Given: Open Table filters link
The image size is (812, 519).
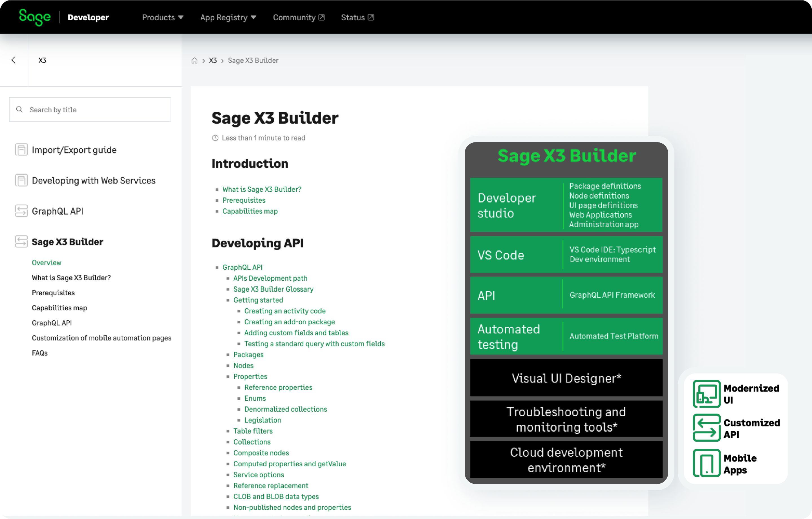Looking at the screenshot, I should point(253,431).
